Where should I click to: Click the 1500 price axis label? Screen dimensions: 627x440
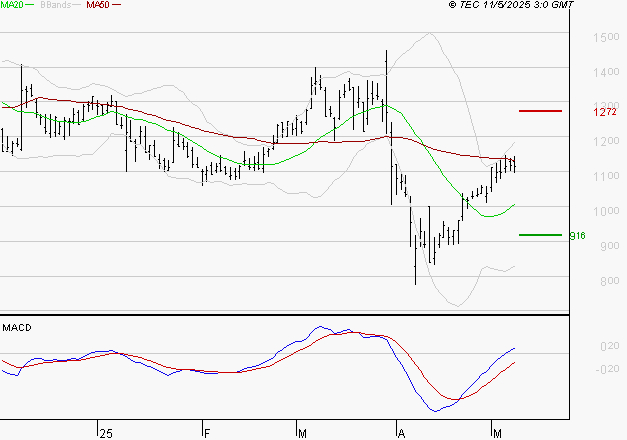coord(606,37)
